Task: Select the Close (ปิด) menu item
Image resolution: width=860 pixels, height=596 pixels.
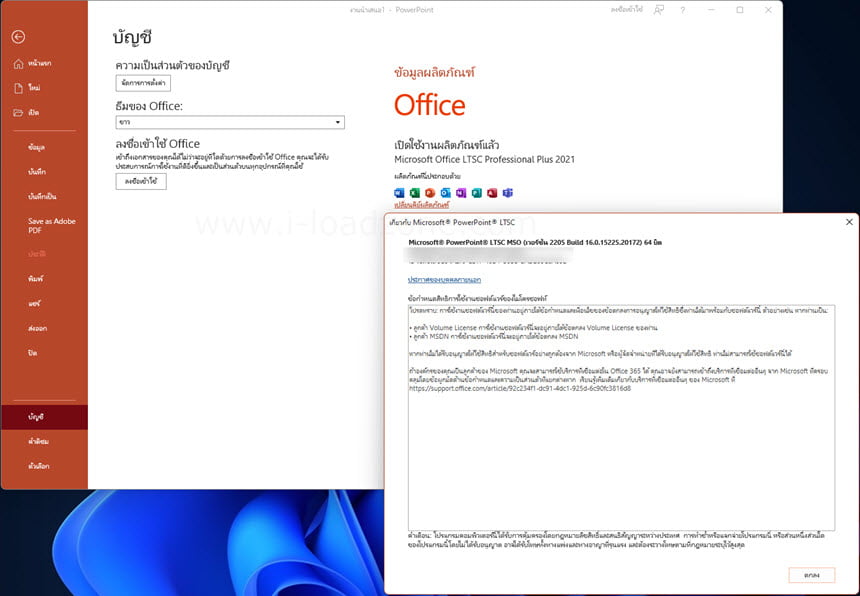Action: point(32,353)
